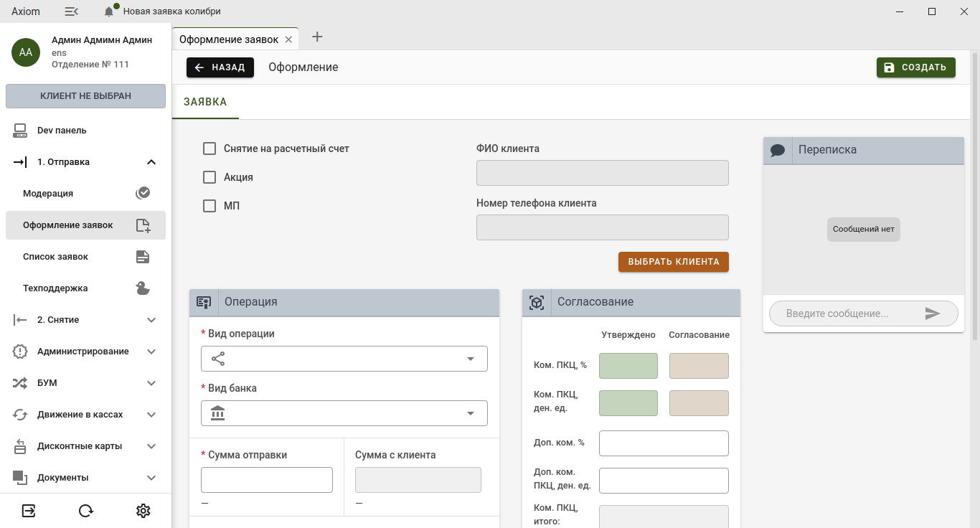Screen dimensions: 980x528
Task: Click the СОЗДАТЬ button
Action: 916,67
